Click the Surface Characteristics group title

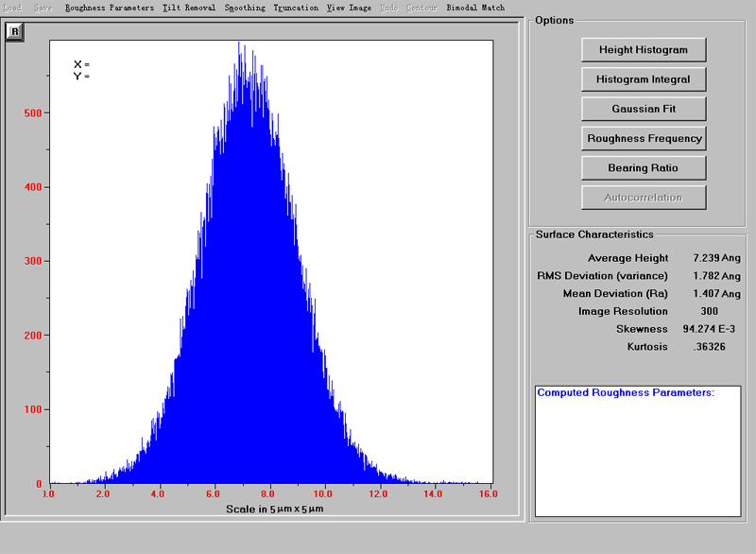click(x=594, y=234)
